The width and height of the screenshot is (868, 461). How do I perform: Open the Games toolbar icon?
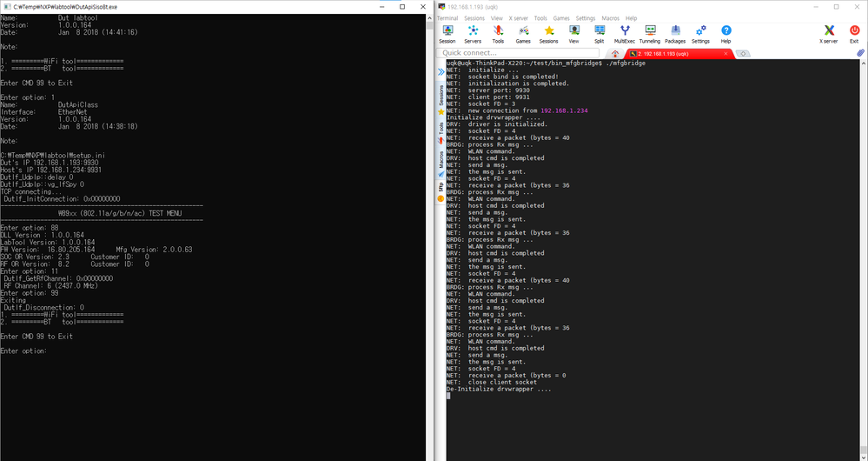[x=523, y=34]
